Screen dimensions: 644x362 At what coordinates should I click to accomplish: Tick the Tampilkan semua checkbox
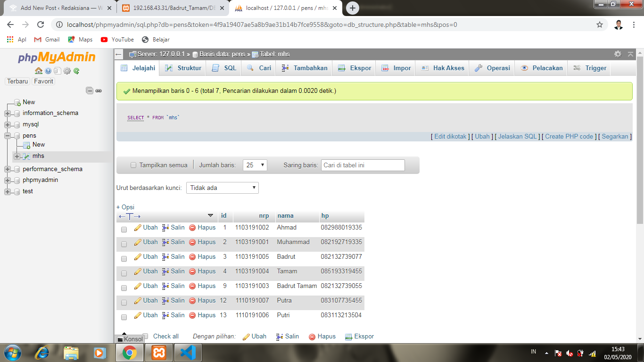tap(133, 165)
